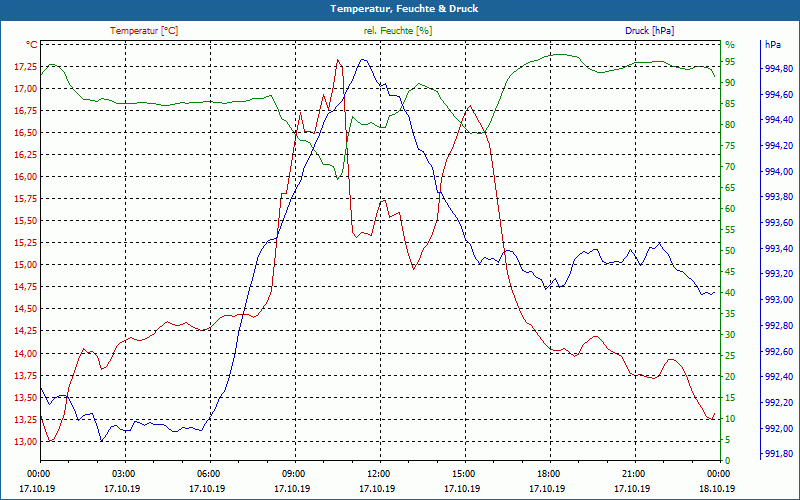The width and height of the screenshot is (800, 500).
Task: Click temperature axis value 14,25
Action: pos(27,331)
